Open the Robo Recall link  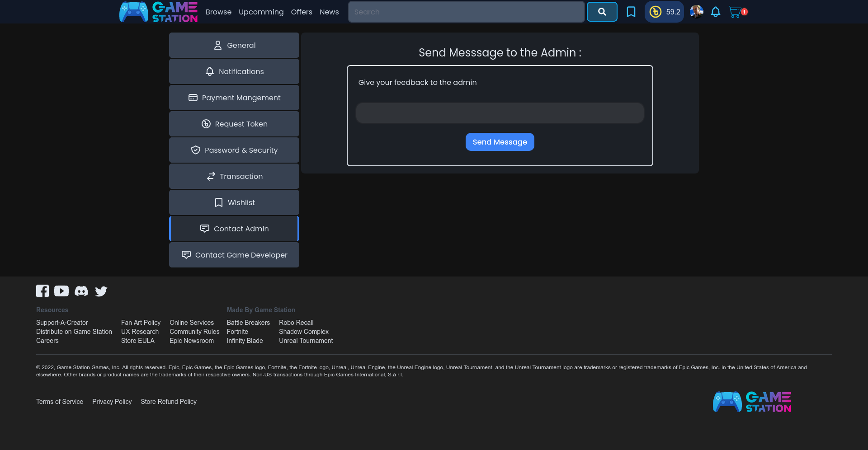point(296,323)
